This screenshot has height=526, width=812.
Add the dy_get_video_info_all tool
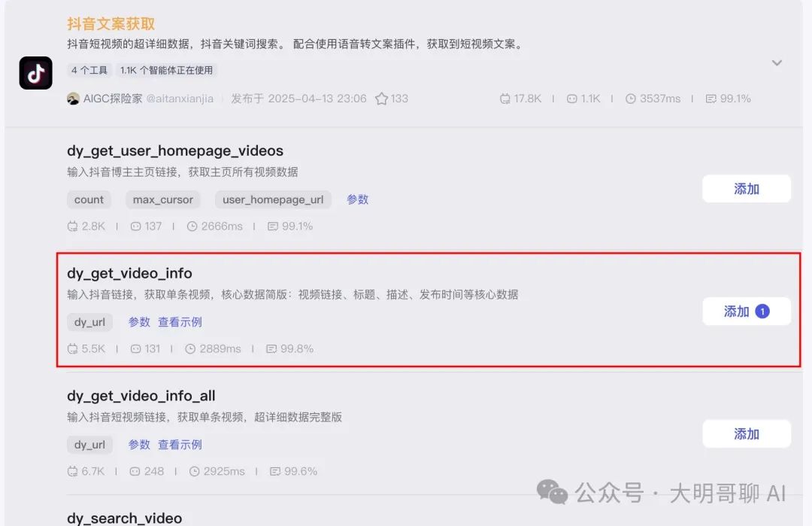[x=747, y=433]
